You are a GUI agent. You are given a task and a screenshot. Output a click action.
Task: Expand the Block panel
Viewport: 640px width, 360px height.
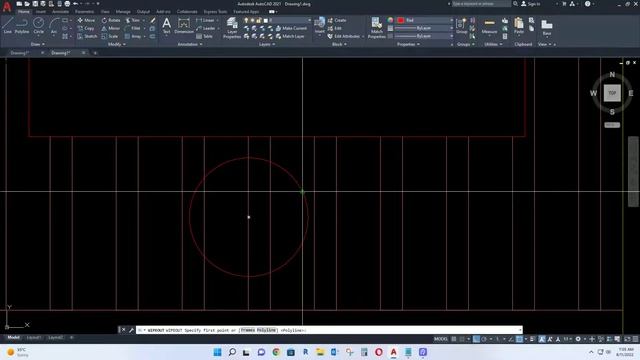(339, 44)
